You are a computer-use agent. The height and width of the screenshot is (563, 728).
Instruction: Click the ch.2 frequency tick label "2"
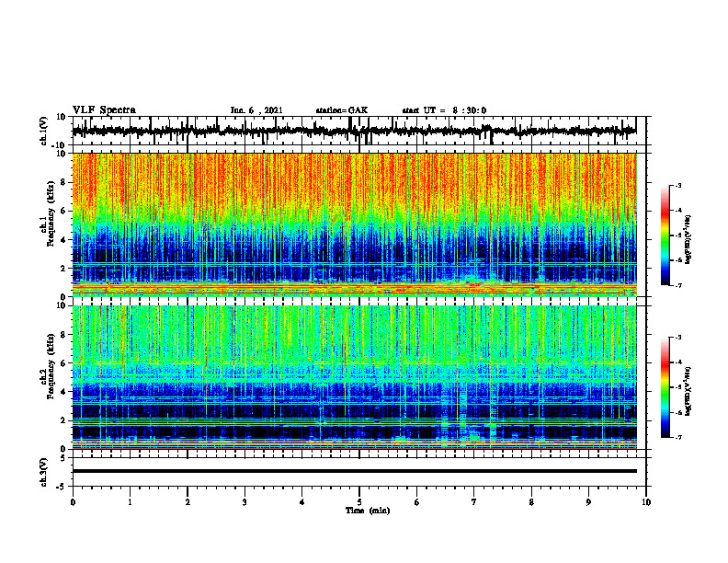63,420
